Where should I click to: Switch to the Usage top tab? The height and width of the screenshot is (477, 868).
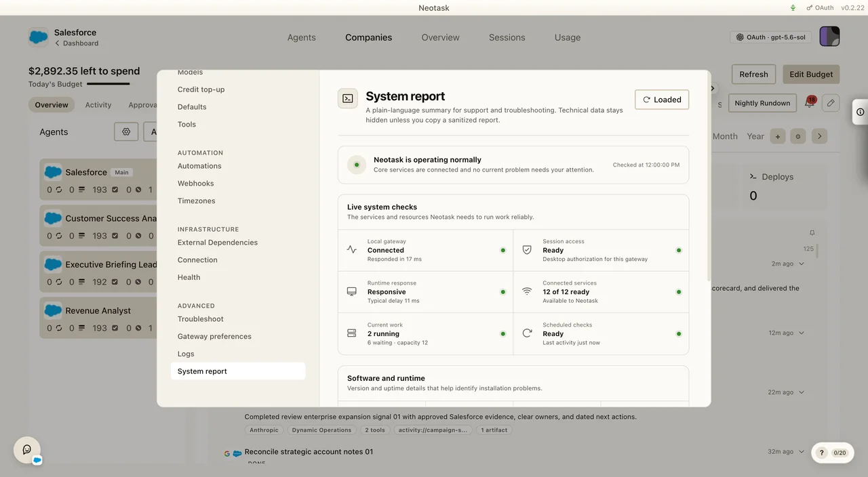(568, 37)
